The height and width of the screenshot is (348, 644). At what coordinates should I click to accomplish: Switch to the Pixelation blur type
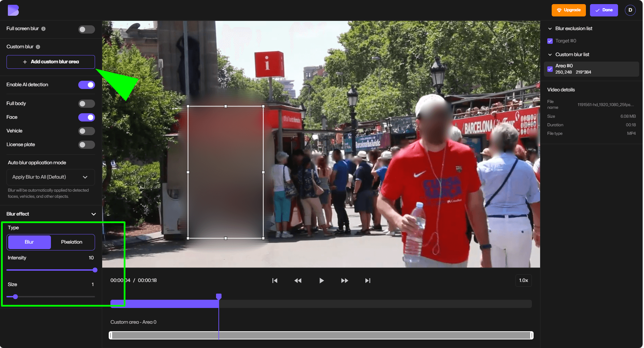click(x=71, y=242)
